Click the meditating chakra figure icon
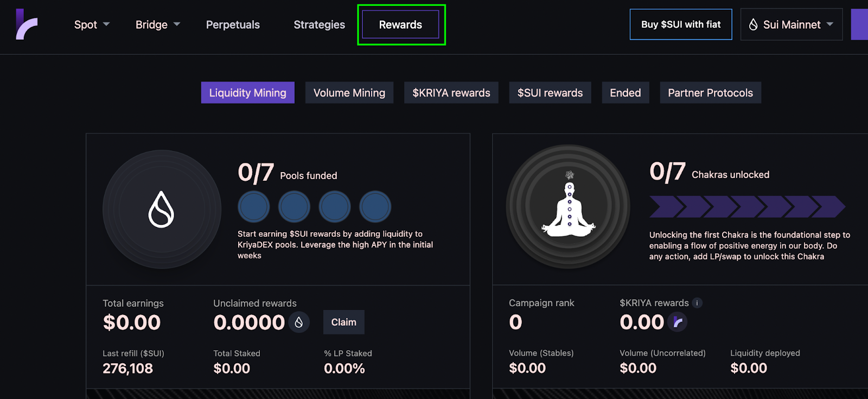 pyautogui.click(x=569, y=206)
